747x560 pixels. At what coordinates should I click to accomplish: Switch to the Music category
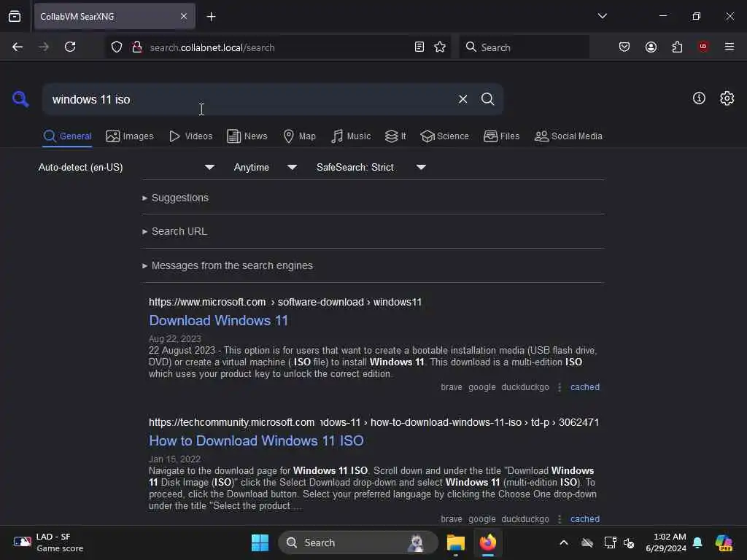351,136
